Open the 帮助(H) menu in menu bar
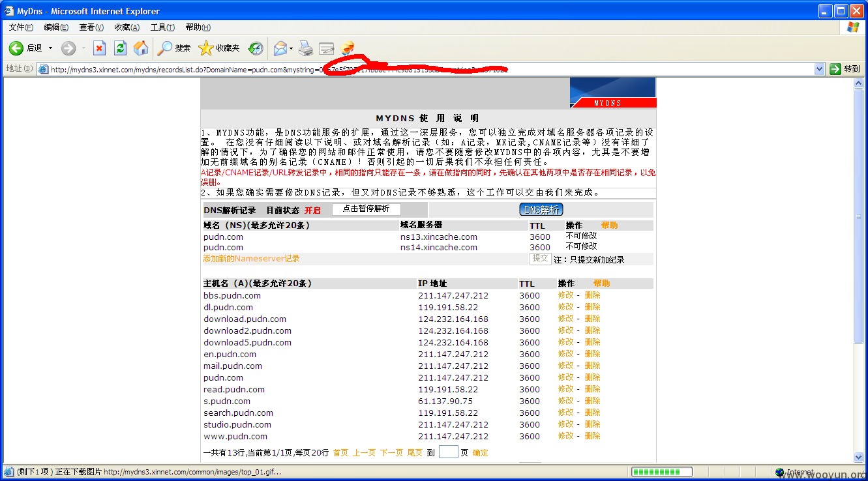The image size is (868, 481). [x=198, y=27]
